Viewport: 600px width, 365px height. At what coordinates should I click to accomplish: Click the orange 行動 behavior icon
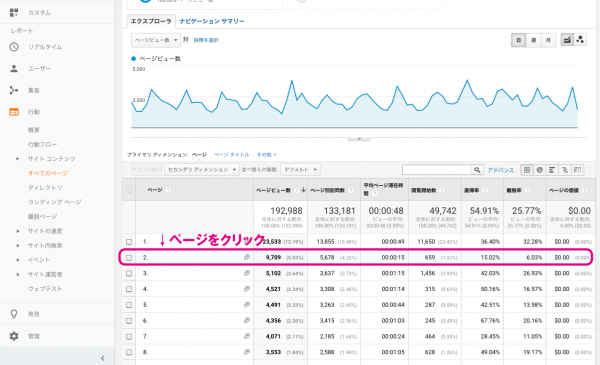14,112
